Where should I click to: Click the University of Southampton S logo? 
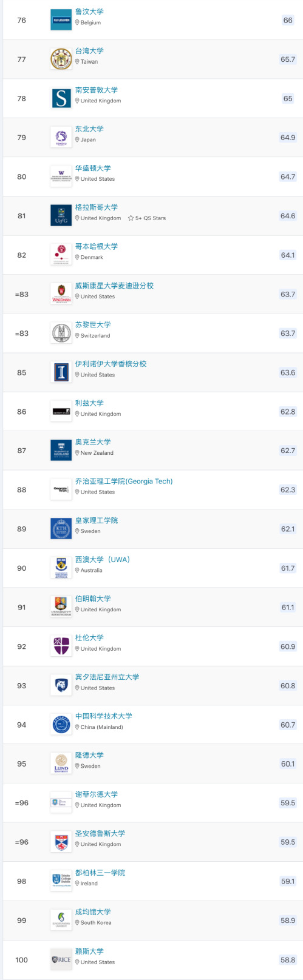[61, 98]
